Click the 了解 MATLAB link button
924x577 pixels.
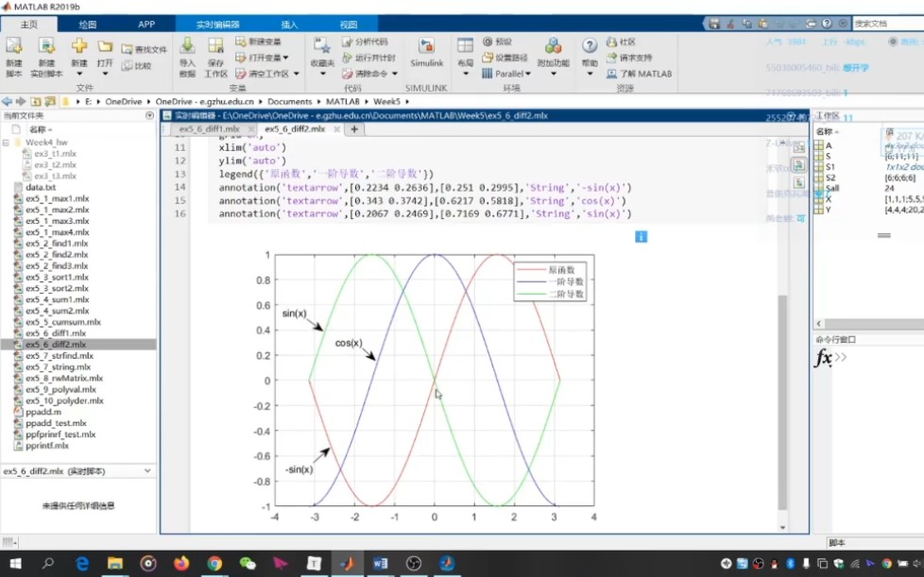tap(640, 74)
